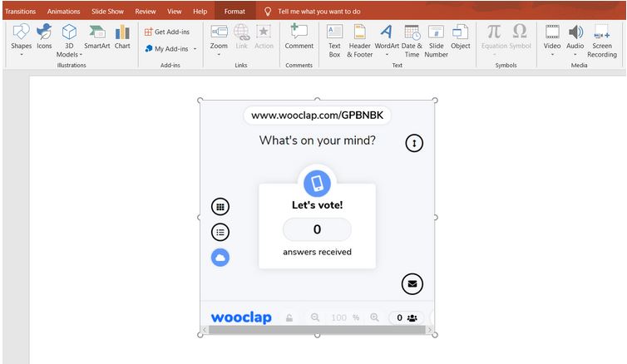
Task: Go to the View tab
Action: click(175, 12)
